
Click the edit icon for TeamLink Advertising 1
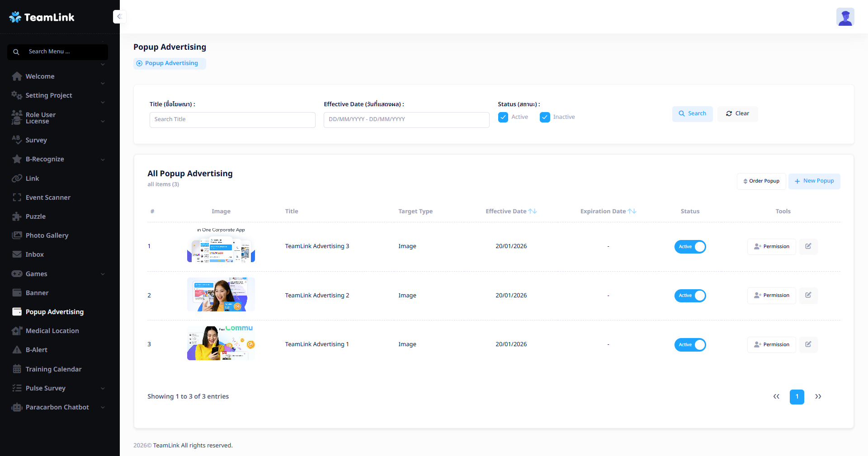tap(808, 344)
